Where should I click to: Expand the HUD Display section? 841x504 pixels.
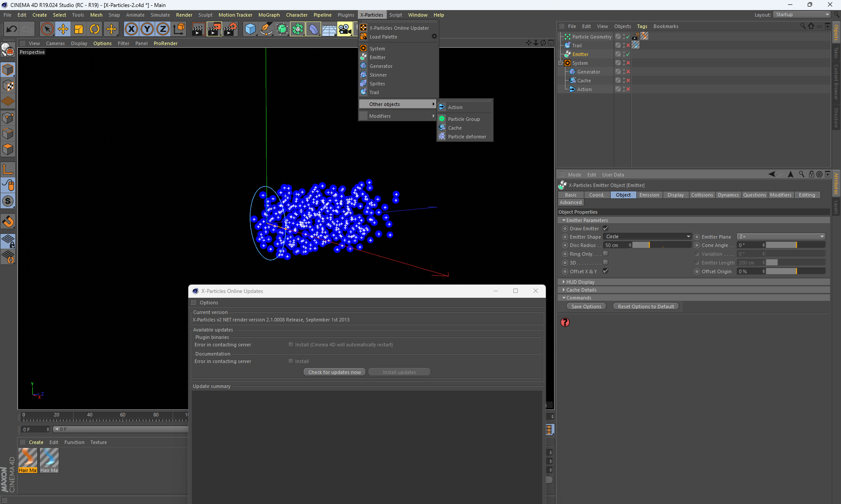pyautogui.click(x=580, y=282)
